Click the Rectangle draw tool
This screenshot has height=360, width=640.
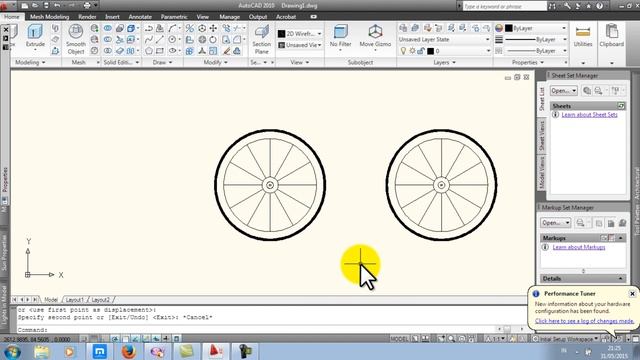pyautogui.click(x=160, y=51)
